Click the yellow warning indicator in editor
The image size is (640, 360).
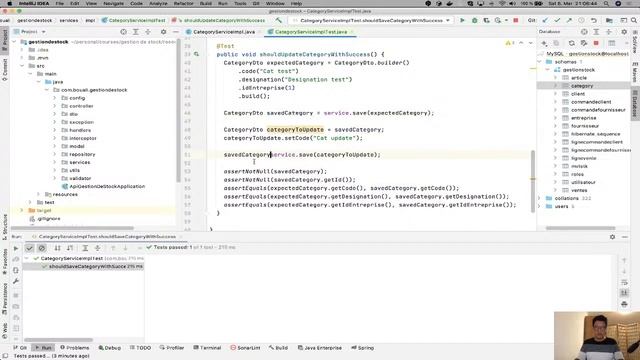pos(509,43)
